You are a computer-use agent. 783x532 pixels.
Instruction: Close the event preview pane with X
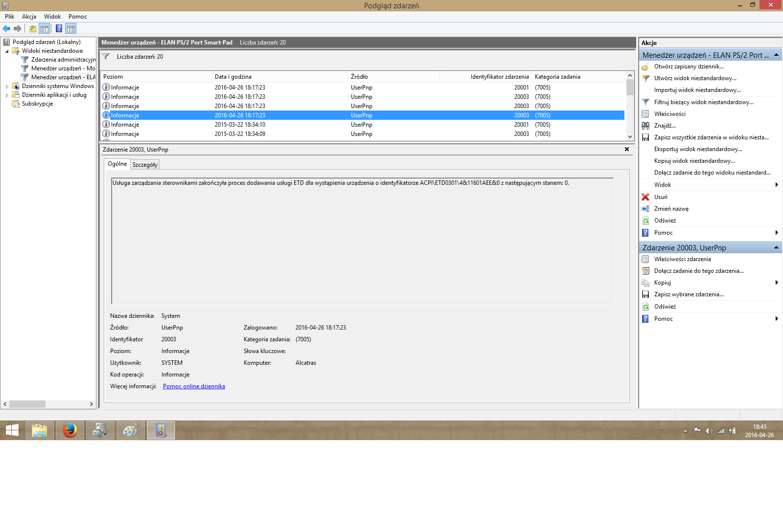click(x=627, y=149)
